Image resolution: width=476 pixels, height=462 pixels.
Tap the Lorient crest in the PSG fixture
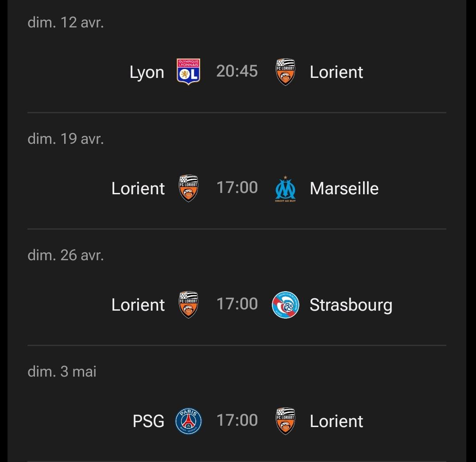286,421
